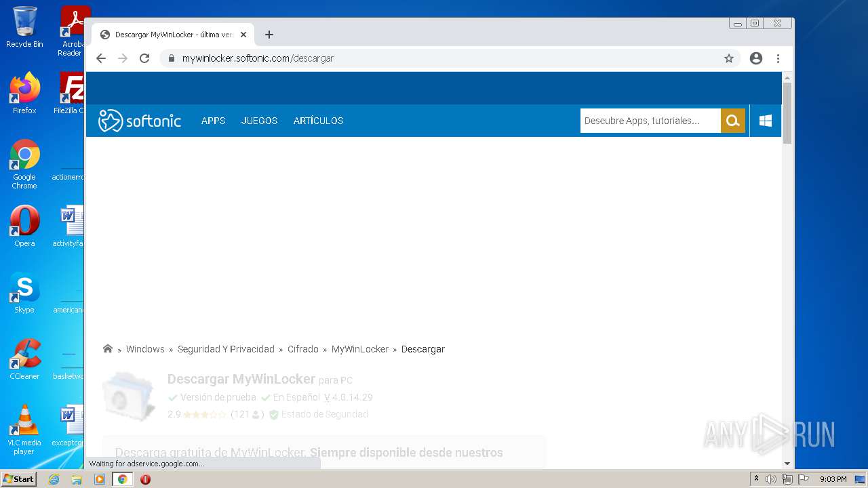Screen dimensions: 868x488
Task: Click the Estado de Seguridad link
Action: tap(324, 414)
